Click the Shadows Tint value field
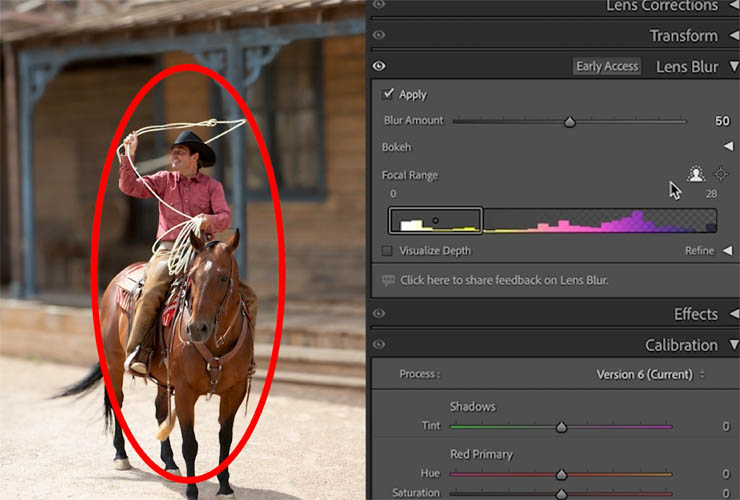This screenshot has width=740, height=500. 726,426
